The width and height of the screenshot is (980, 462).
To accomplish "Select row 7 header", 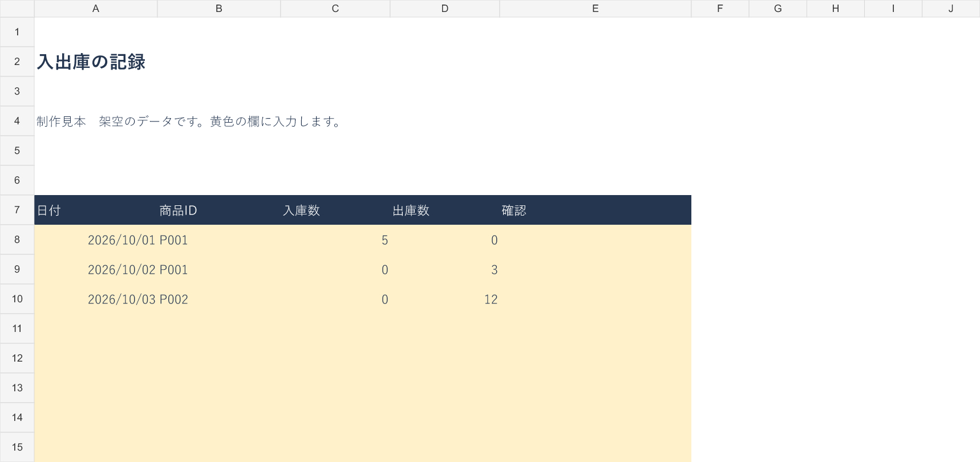I will click(17, 210).
